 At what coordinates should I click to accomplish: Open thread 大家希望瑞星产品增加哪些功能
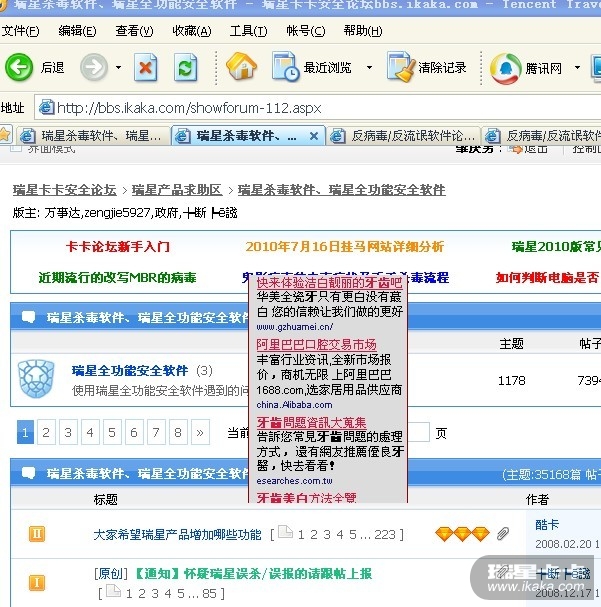(x=177, y=535)
